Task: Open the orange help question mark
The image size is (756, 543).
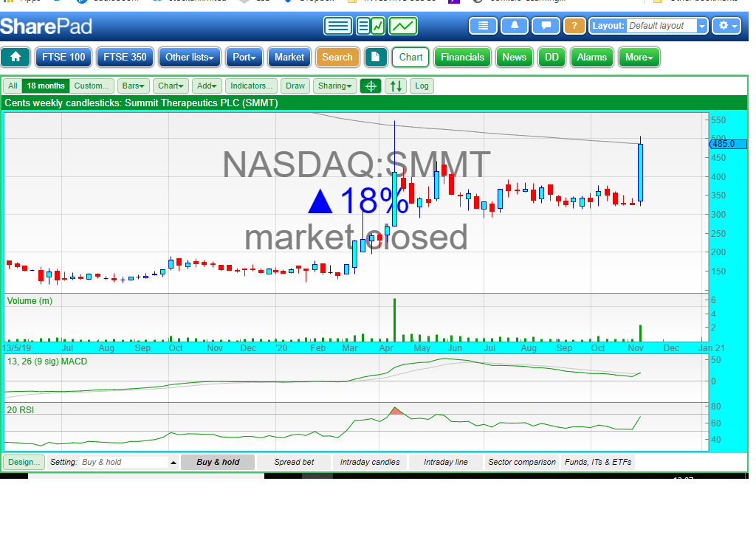Action: (x=574, y=26)
